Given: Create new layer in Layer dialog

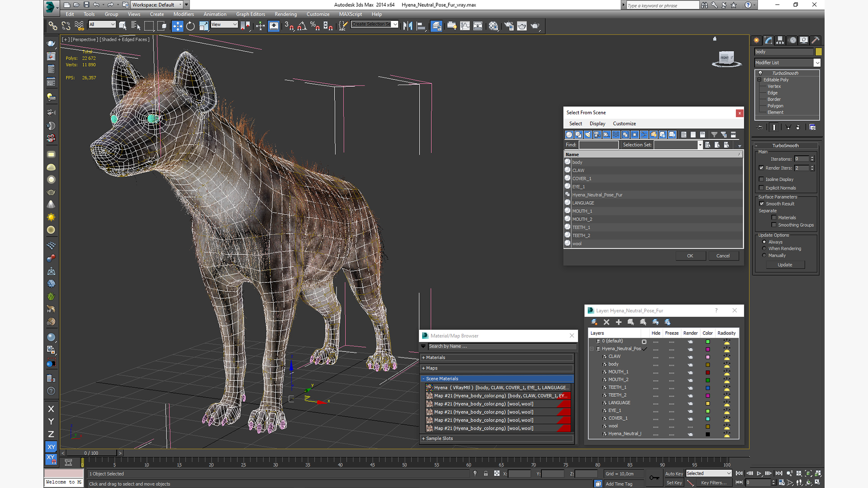Looking at the screenshot, I should (594, 322).
